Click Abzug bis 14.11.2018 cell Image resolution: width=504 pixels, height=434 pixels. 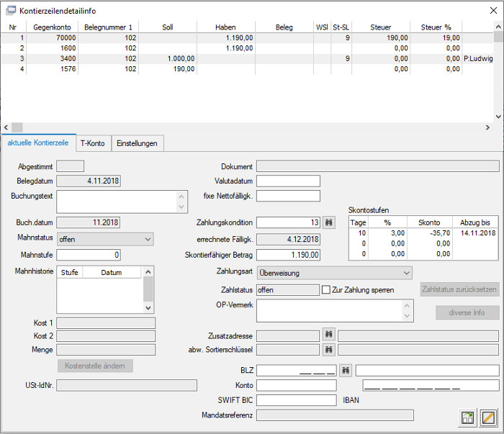475,233
